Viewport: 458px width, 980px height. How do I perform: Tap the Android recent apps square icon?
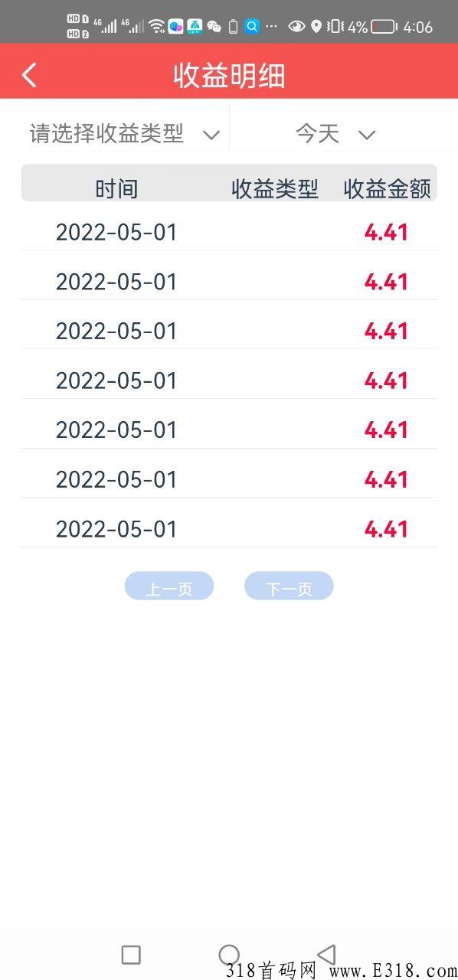pyautogui.click(x=131, y=955)
